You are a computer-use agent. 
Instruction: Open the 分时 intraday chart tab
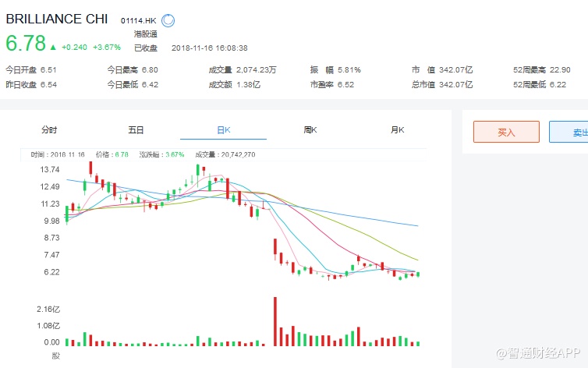49,130
